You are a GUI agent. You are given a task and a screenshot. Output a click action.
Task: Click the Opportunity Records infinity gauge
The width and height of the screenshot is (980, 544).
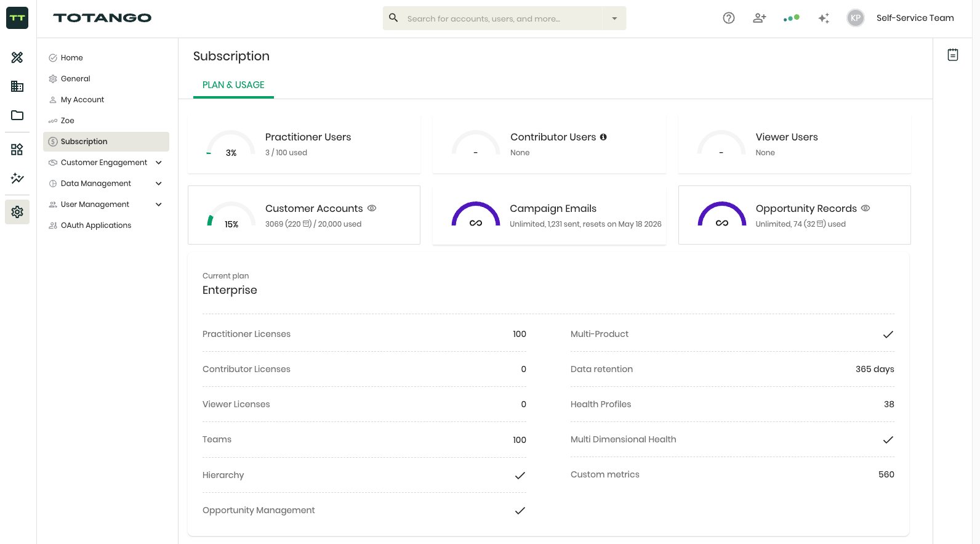722,214
